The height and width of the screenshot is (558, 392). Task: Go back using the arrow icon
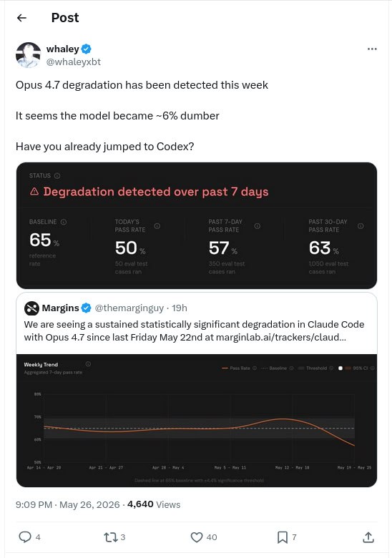[x=21, y=18]
